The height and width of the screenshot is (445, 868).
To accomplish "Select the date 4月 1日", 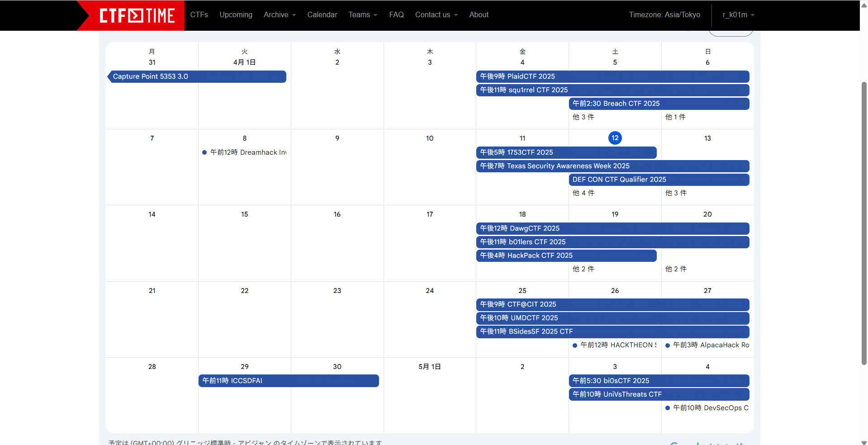I will coord(244,62).
